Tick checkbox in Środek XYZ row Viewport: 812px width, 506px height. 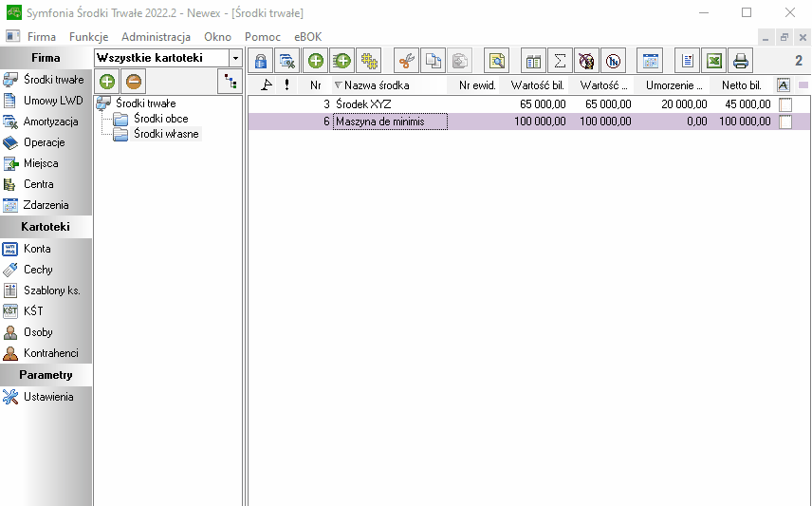[x=785, y=104]
